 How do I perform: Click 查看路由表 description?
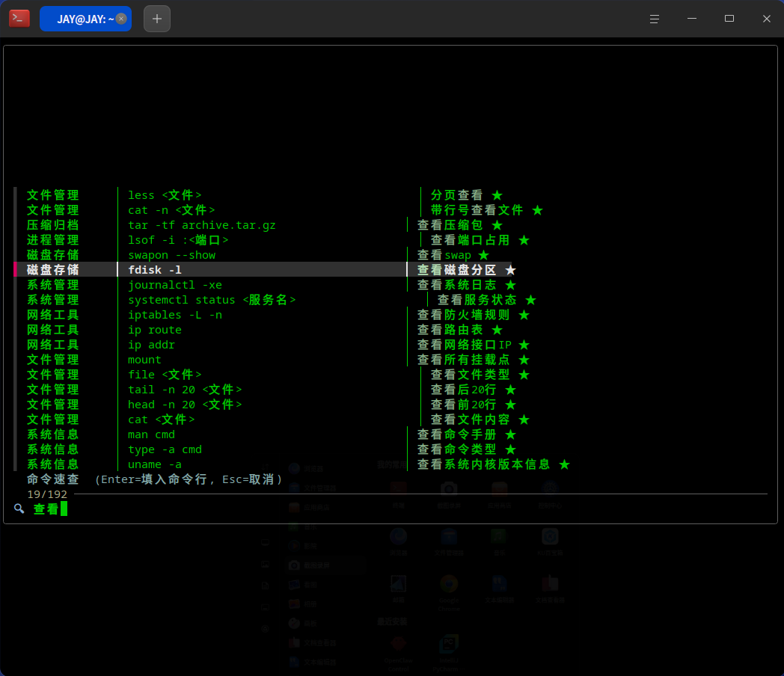(x=450, y=330)
